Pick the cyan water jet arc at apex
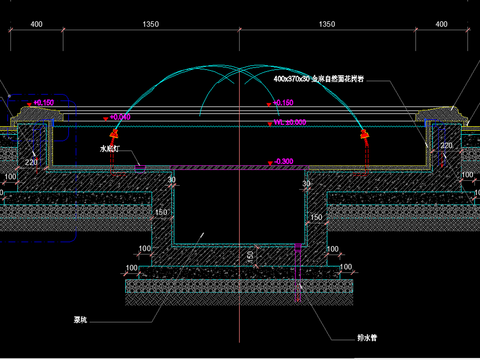Screen dimensions: 480x360 click(239, 68)
